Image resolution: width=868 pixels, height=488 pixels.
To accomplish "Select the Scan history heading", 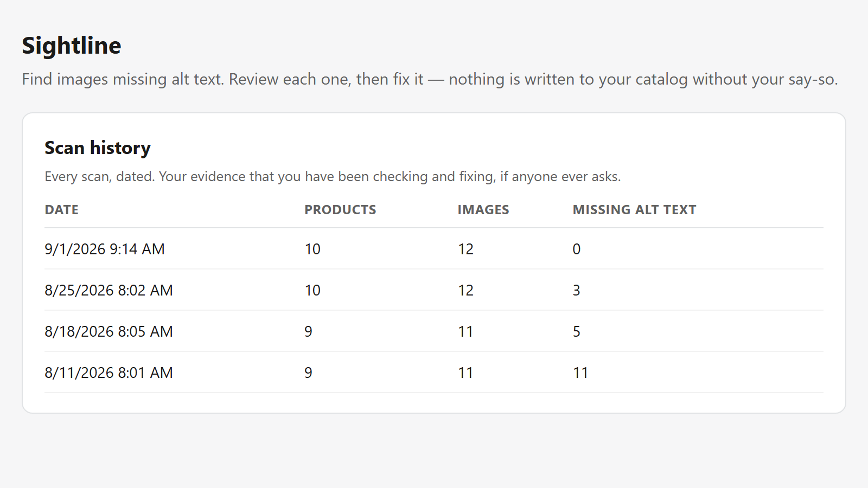I will 98,147.
